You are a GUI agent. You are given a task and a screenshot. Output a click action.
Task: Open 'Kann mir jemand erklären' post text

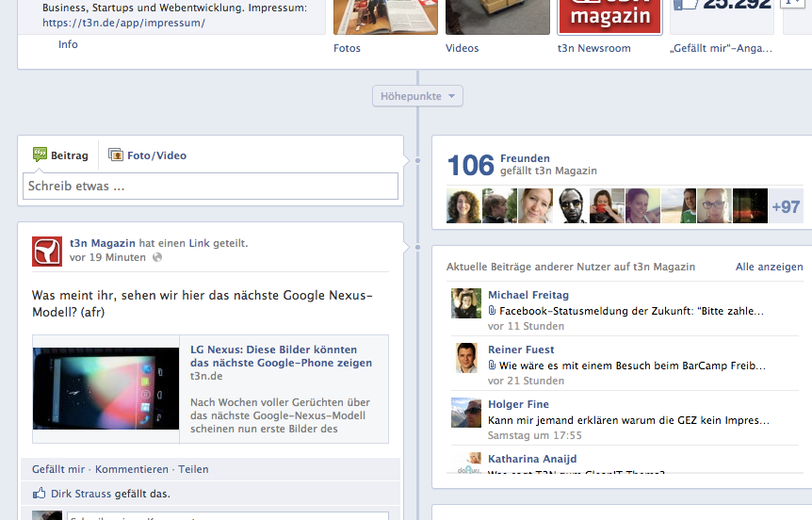click(628, 420)
